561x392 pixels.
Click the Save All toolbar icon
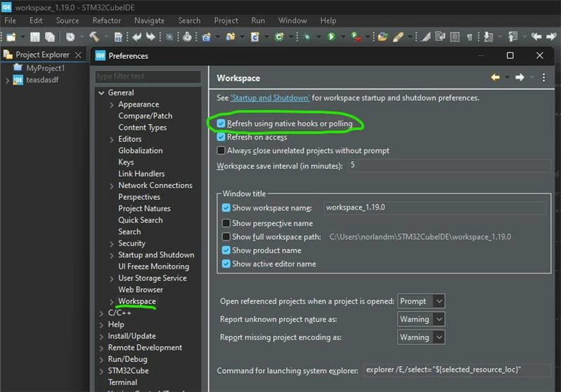click(x=50, y=37)
